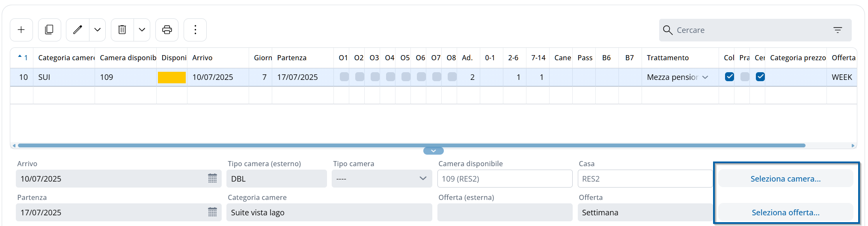Click the yellow Disponibilità color cell
This screenshot has height=226, width=868.
(x=172, y=77)
